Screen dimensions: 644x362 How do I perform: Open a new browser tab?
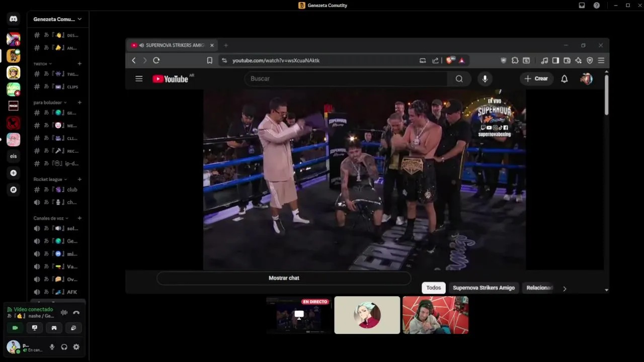(x=226, y=45)
